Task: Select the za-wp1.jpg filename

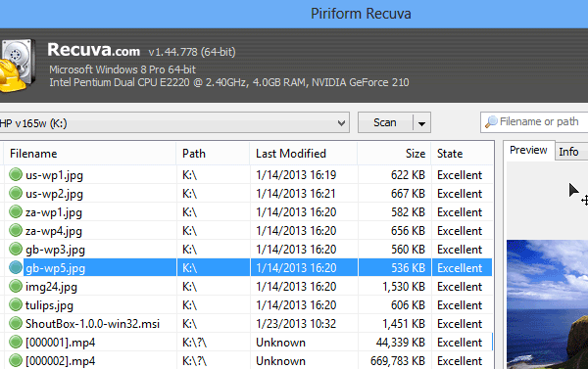Action: (54, 212)
